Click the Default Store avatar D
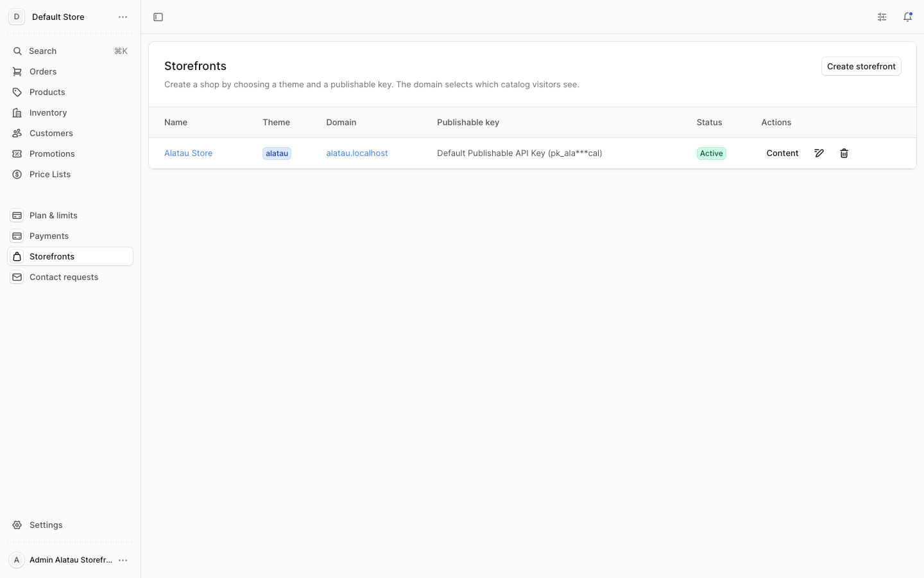Viewport: 924px width, 578px height. 17,17
